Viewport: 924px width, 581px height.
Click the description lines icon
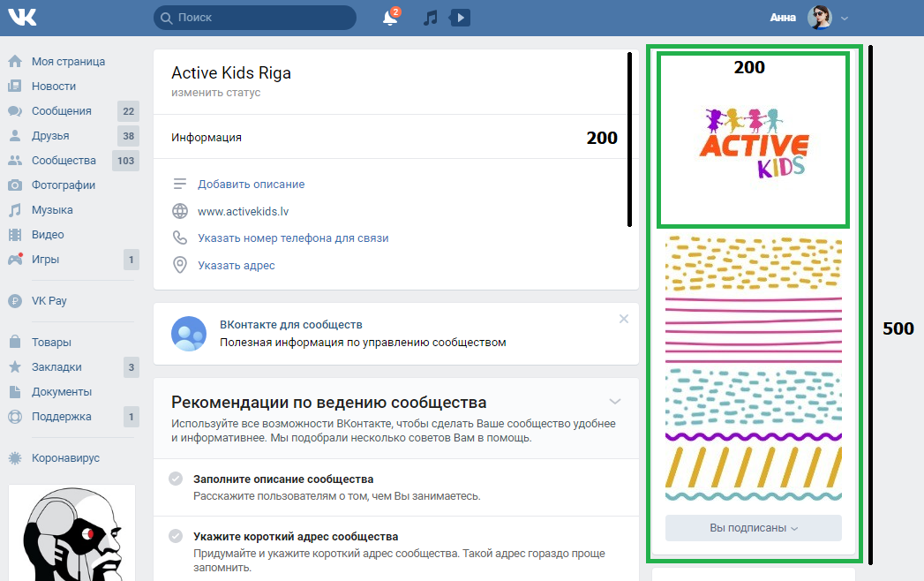click(x=180, y=184)
